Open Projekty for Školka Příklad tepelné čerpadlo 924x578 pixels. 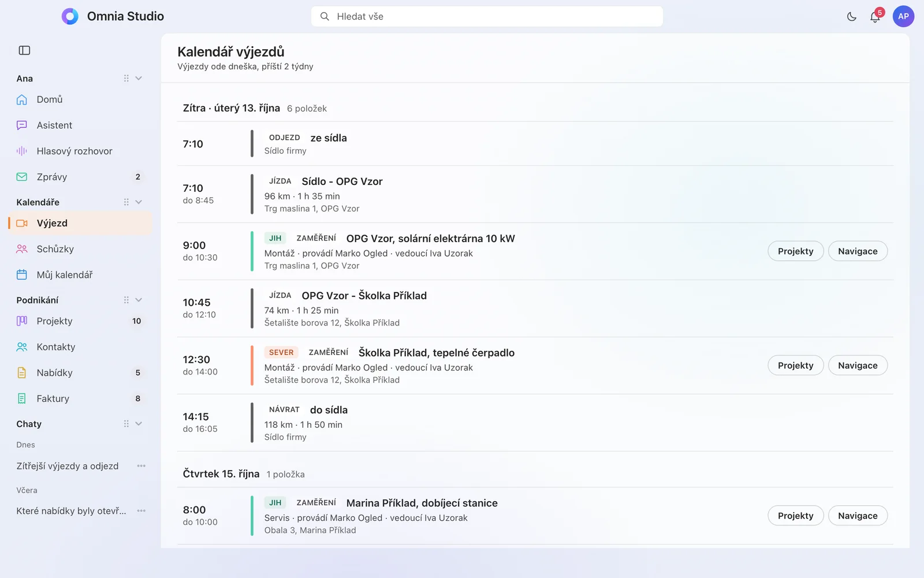(795, 365)
